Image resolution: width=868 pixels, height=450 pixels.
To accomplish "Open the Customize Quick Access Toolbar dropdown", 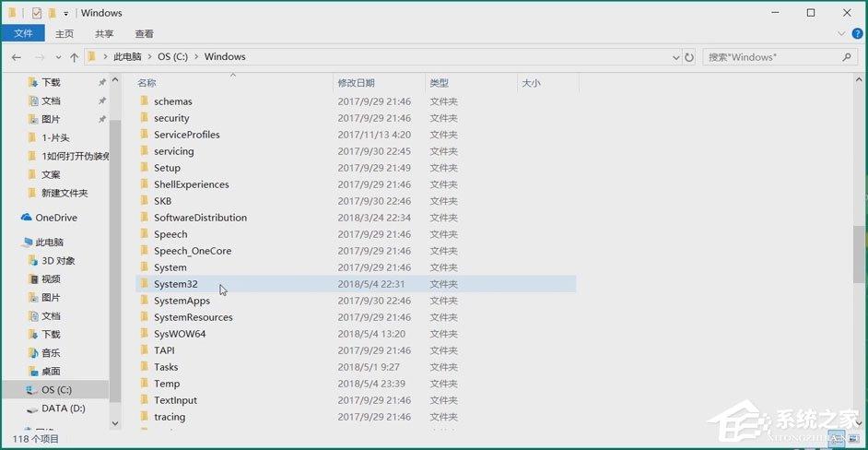I will [65, 13].
